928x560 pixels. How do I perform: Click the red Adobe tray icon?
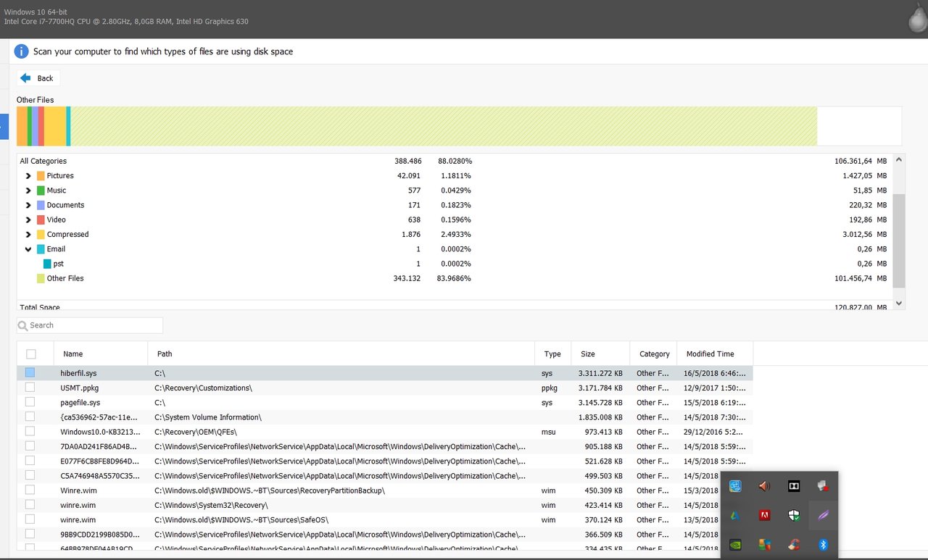[764, 515]
